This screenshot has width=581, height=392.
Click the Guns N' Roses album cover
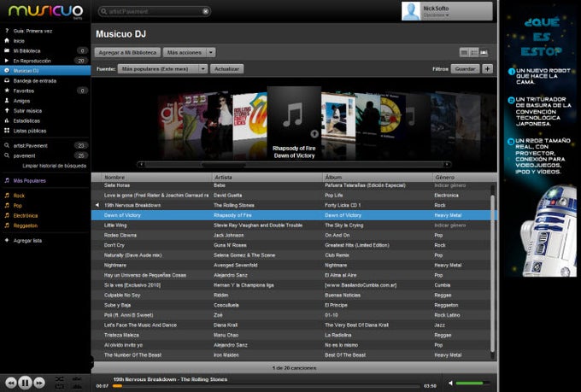[x=392, y=116]
